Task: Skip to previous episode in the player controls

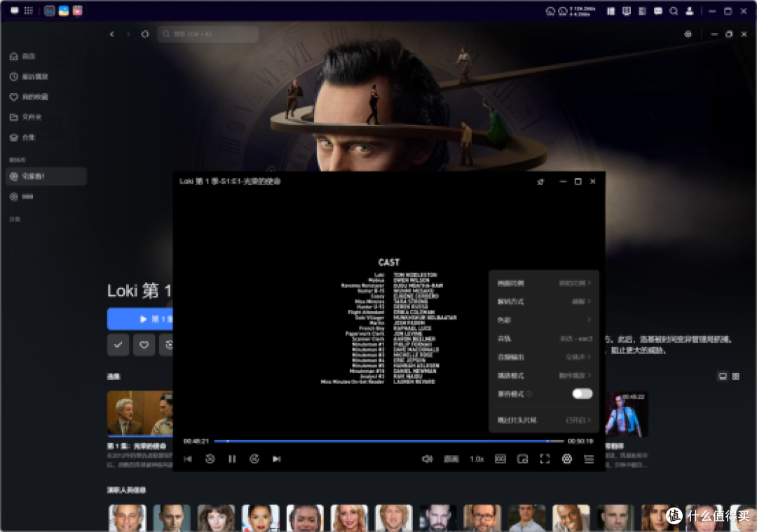Action: pos(188,459)
